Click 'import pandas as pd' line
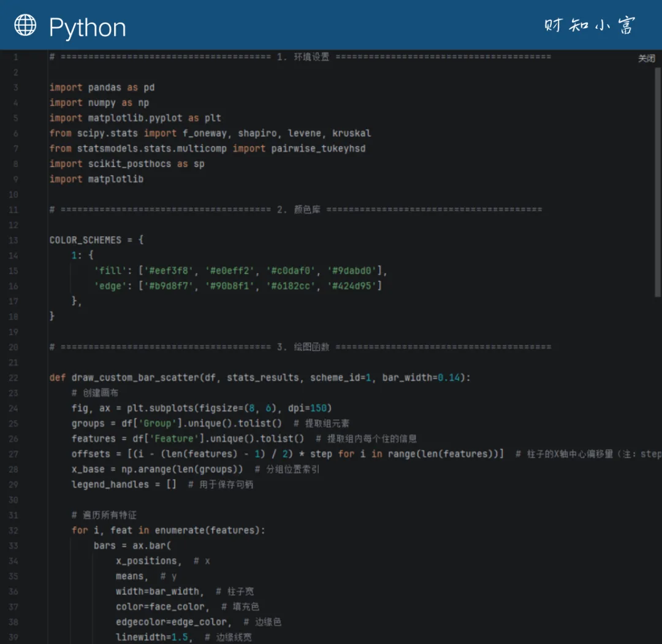662x644 pixels. click(102, 88)
